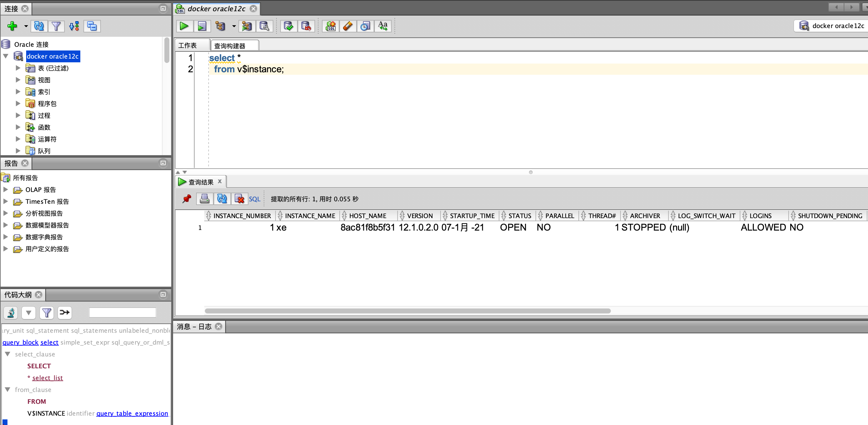Click the filter funnel in Connections panel

56,26
